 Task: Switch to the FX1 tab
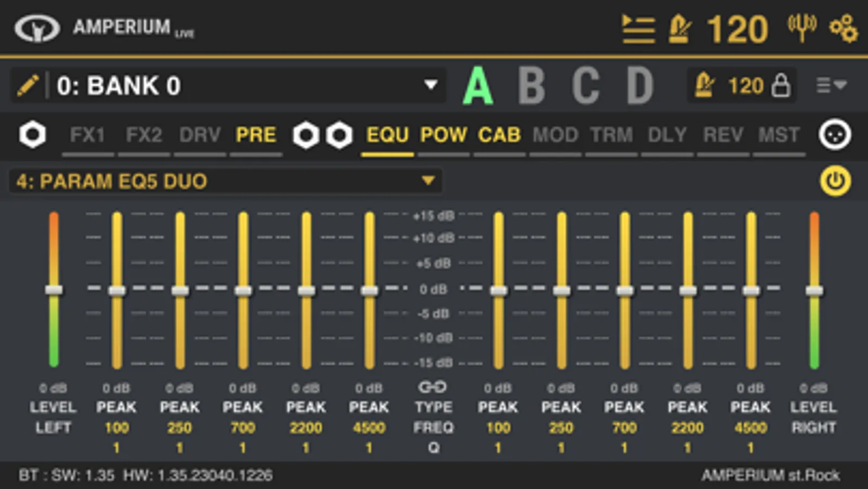[87, 135]
